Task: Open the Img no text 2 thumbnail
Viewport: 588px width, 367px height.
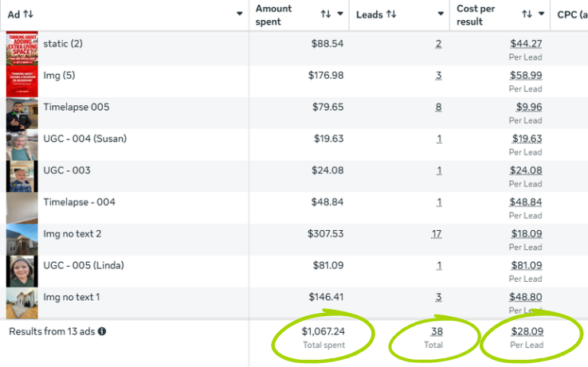Action: [x=22, y=240]
